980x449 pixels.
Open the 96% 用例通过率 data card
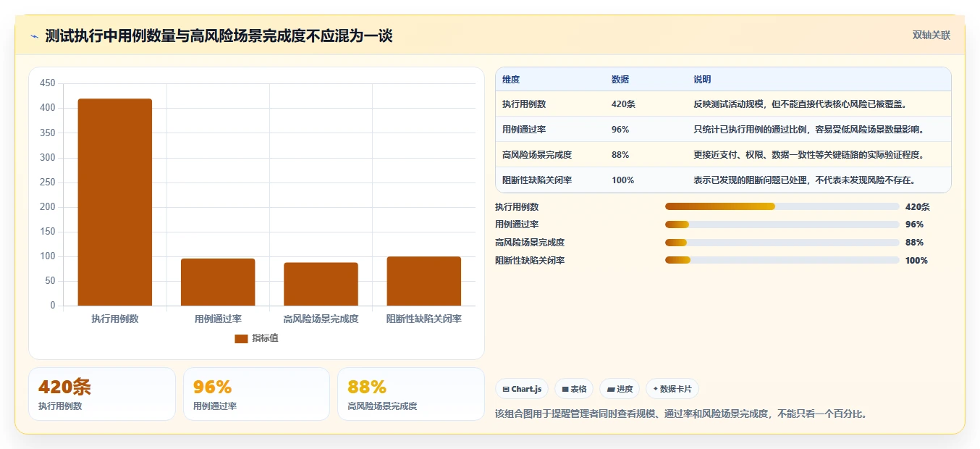(x=256, y=394)
